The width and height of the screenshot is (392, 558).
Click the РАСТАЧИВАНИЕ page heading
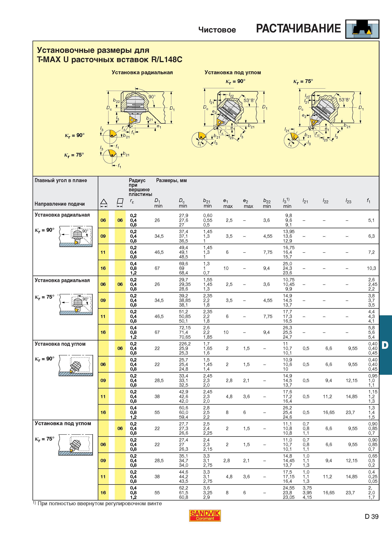click(x=298, y=29)
